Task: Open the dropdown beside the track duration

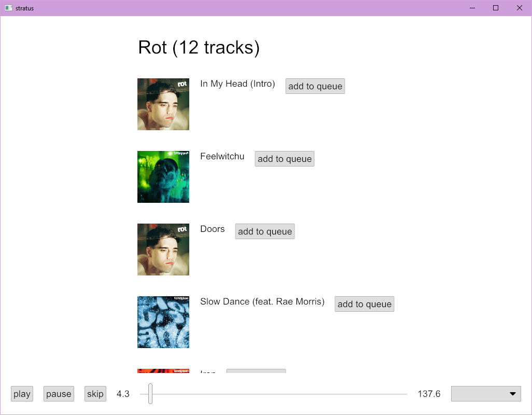Action: pyautogui.click(x=486, y=394)
